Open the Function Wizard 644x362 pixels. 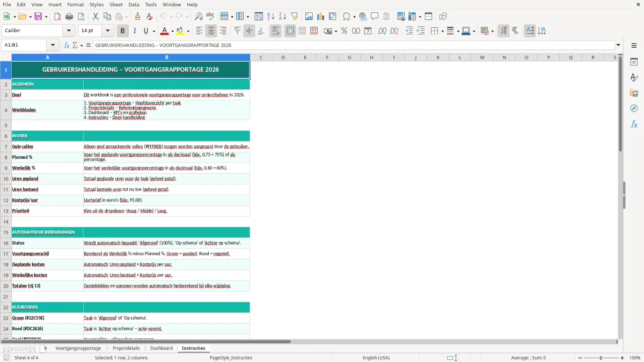click(x=67, y=46)
